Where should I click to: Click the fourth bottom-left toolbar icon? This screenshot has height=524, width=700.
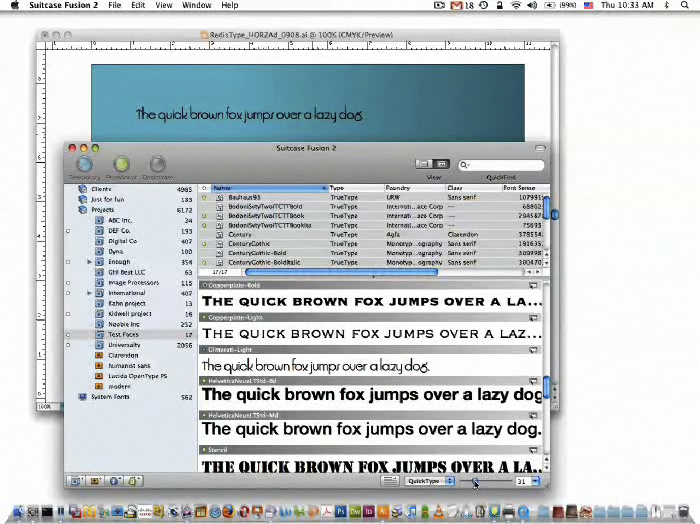133,481
